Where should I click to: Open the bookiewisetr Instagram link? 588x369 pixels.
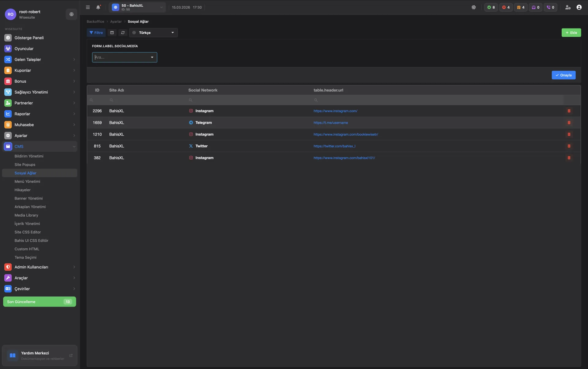345,134
